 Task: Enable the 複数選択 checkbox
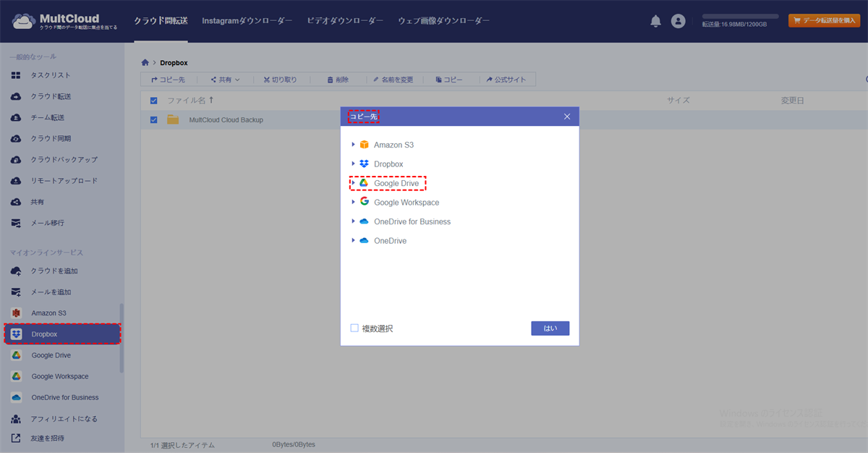coord(354,328)
